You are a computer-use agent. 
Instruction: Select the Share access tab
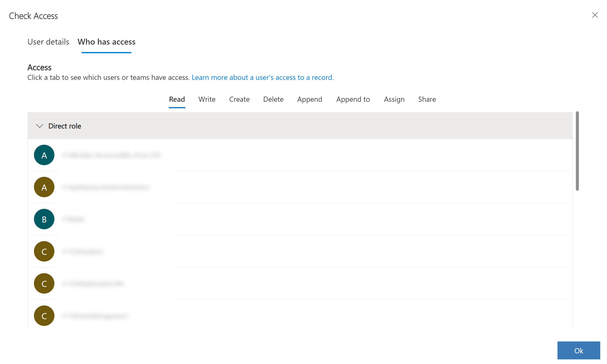click(427, 99)
